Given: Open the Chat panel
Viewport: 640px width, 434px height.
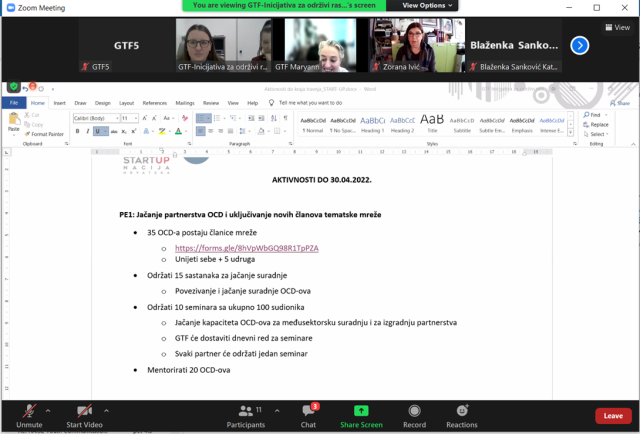Looking at the screenshot, I should [309, 414].
